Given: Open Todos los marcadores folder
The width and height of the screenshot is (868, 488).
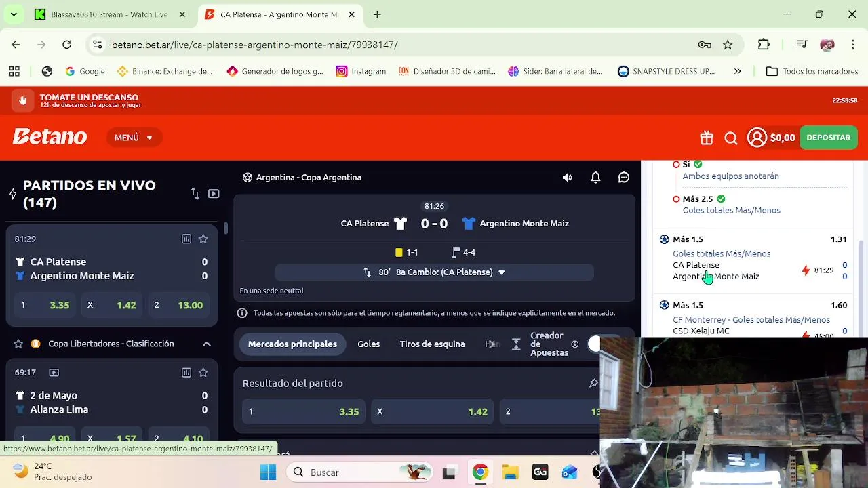Looking at the screenshot, I should point(812,71).
